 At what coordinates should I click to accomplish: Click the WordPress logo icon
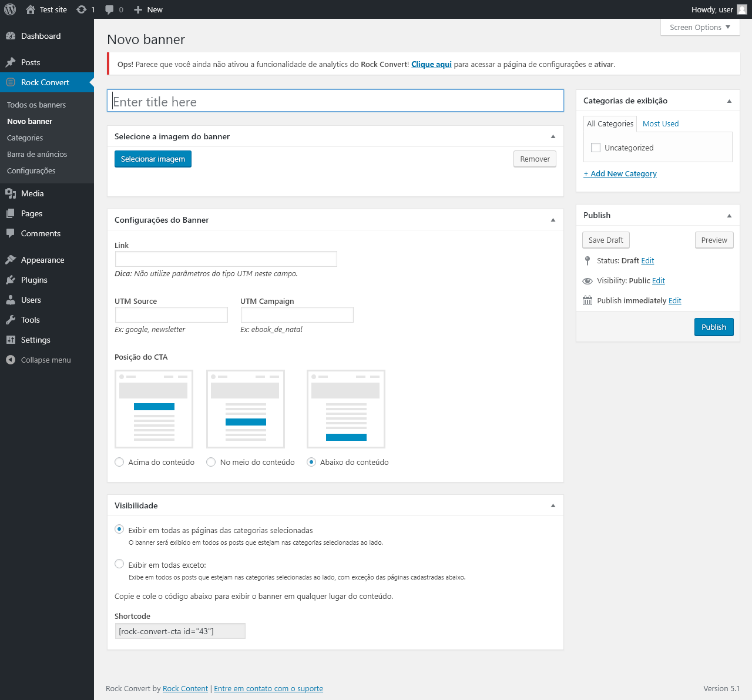click(x=10, y=9)
